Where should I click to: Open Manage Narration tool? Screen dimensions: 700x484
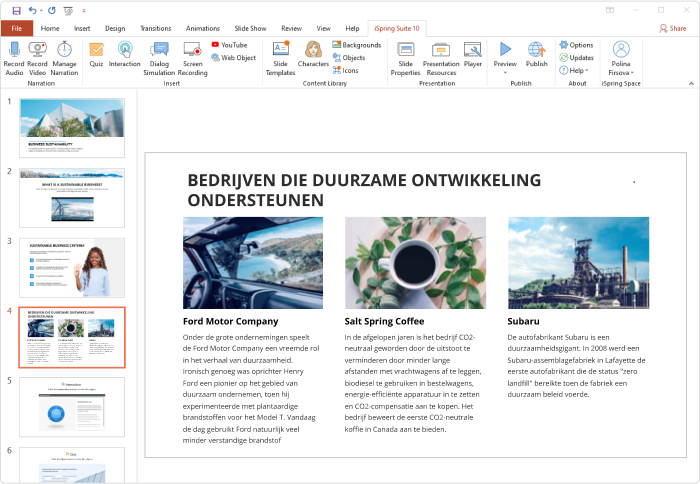(x=64, y=58)
